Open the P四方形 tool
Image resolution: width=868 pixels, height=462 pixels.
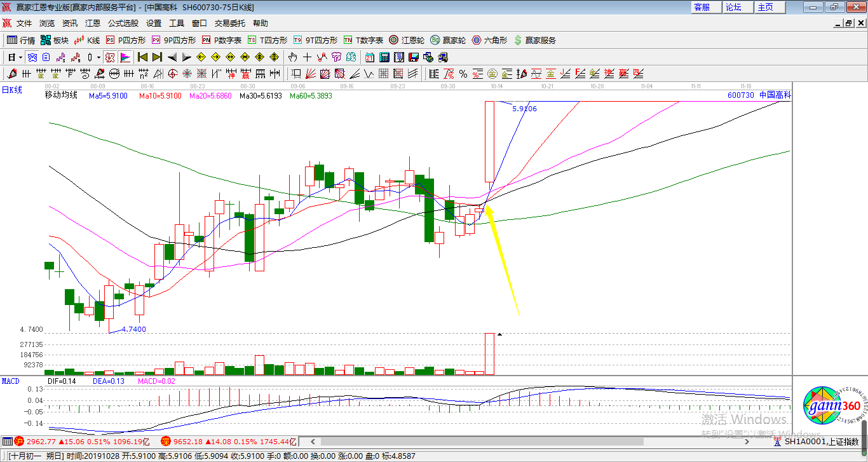(x=126, y=40)
